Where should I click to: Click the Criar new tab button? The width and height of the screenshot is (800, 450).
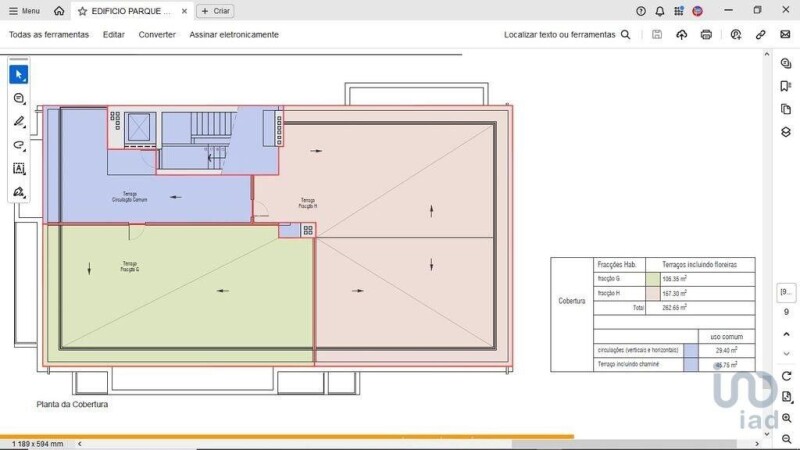pos(217,11)
